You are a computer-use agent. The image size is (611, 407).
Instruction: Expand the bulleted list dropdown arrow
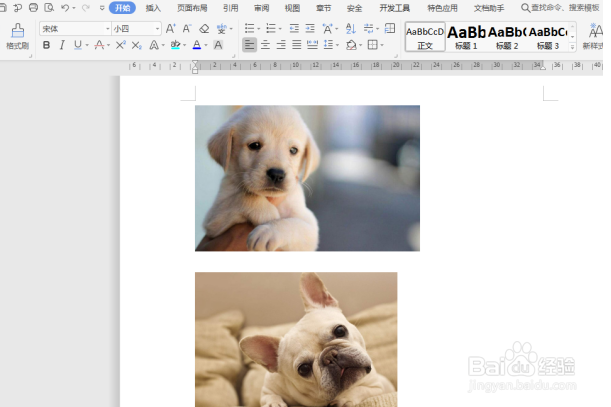click(259, 29)
